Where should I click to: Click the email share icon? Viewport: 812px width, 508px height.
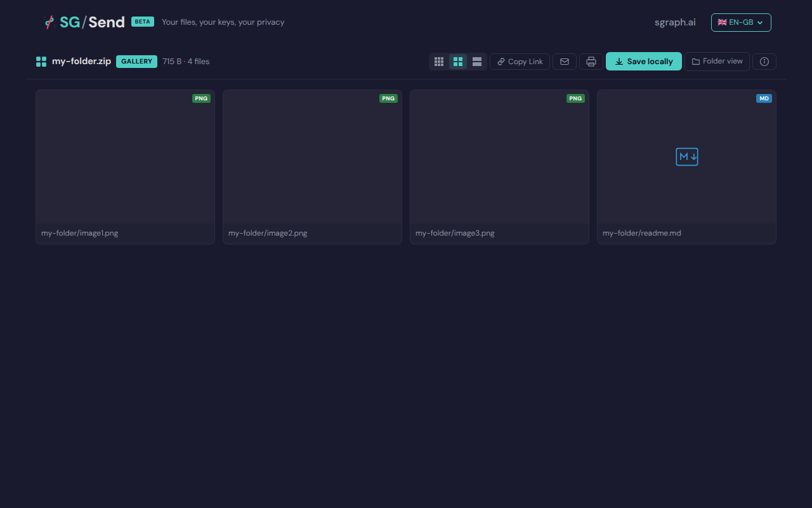[565, 62]
